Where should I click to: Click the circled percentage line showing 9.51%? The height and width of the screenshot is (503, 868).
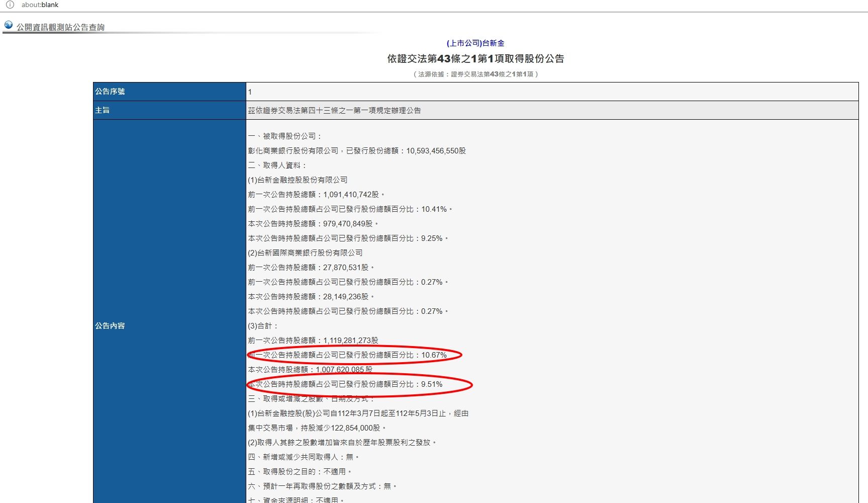coord(345,384)
